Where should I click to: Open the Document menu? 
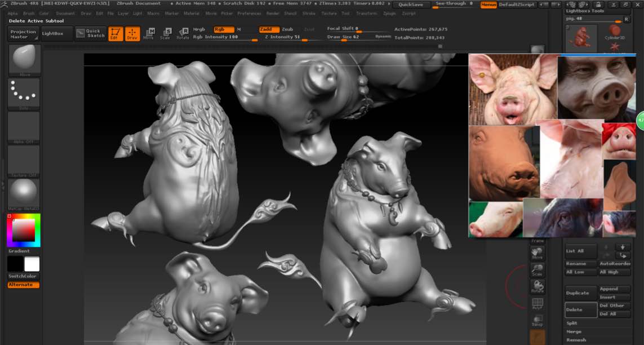(65, 14)
